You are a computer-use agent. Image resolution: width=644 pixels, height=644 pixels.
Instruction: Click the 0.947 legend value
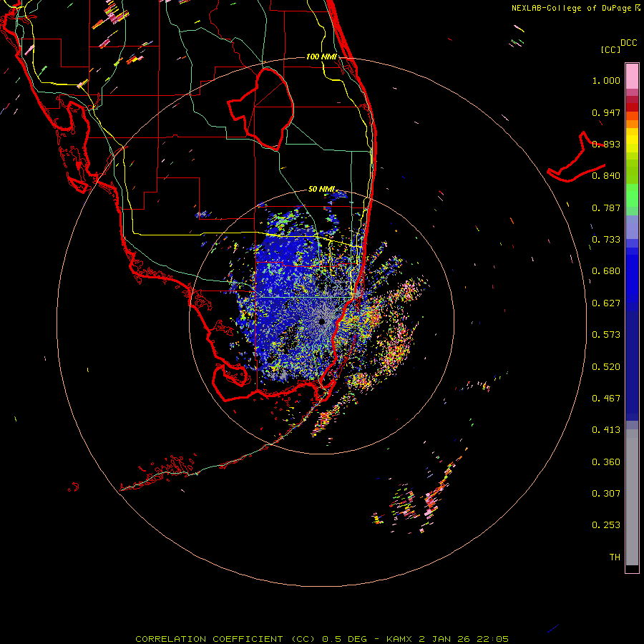pyautogui.click(x=606, y=112)
